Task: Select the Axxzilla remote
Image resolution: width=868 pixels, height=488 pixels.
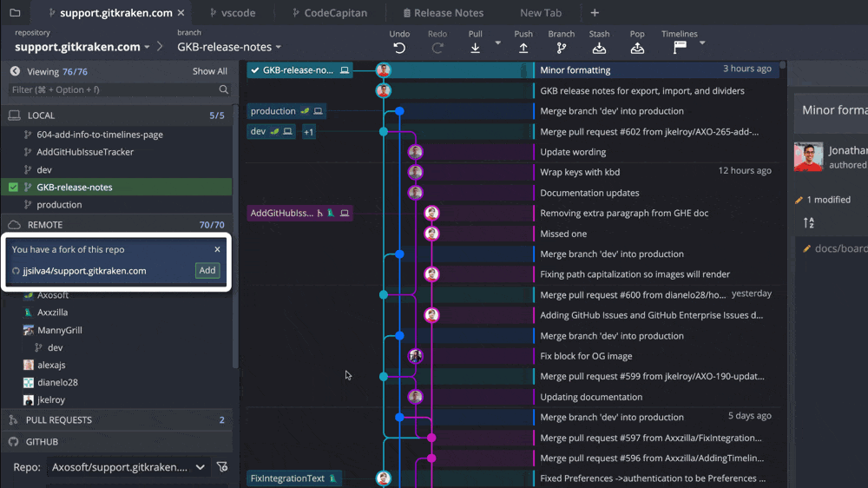Action: [x=52, y=313]
